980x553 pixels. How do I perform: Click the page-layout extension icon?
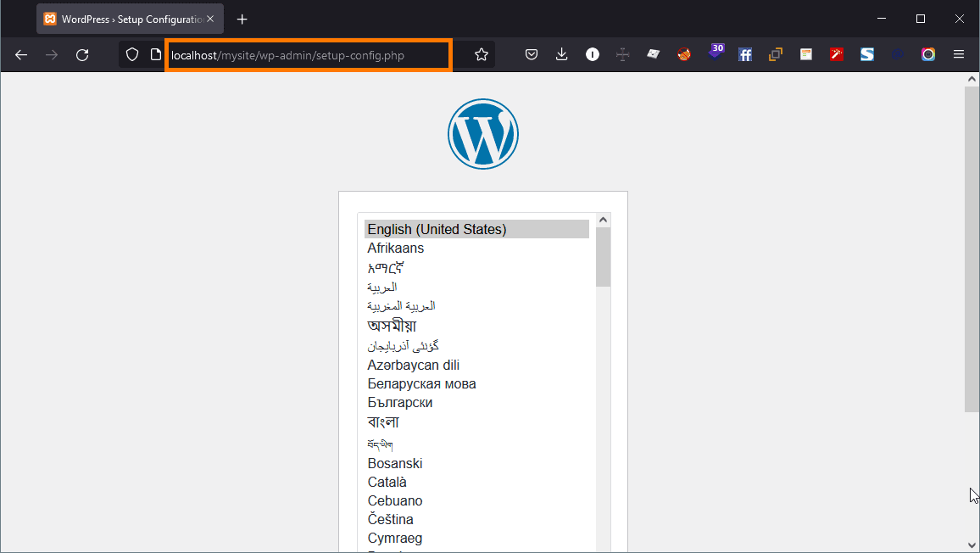806,55
